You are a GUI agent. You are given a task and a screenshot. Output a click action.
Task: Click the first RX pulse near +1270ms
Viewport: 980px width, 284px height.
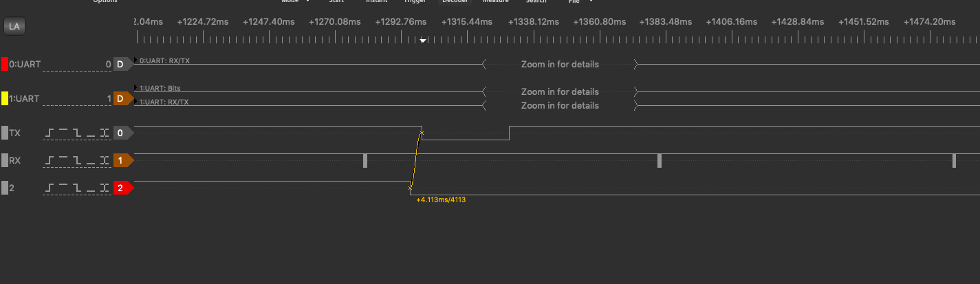click(x=365, y=160)
